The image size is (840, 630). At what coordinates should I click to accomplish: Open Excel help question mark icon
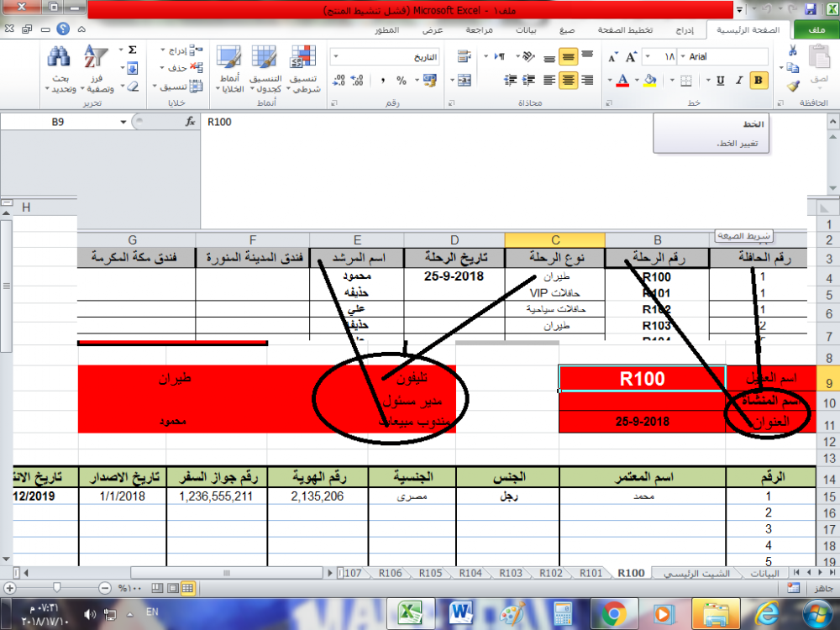tap(63, 29)
